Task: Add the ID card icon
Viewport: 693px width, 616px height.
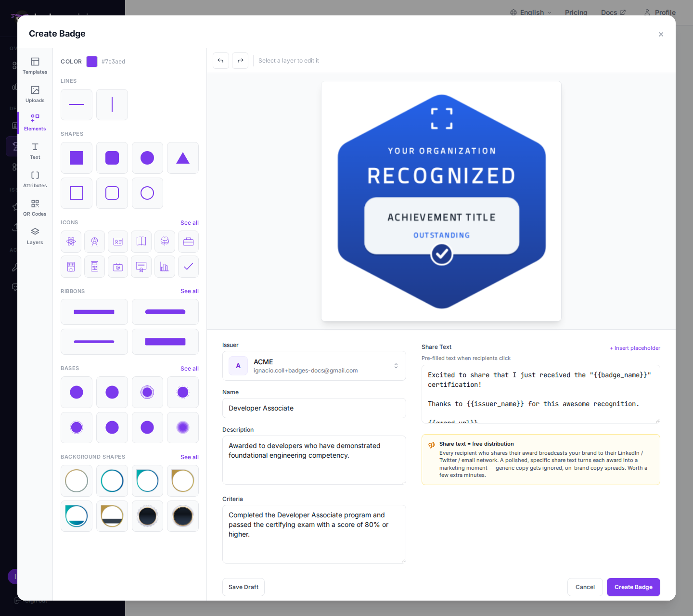Action: pos(118,242)
